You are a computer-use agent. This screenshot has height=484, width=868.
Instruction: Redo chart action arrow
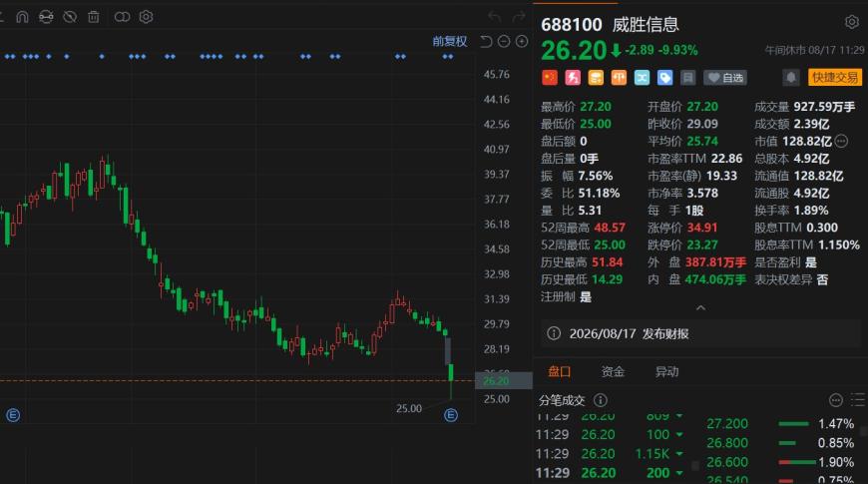(519, 17)
